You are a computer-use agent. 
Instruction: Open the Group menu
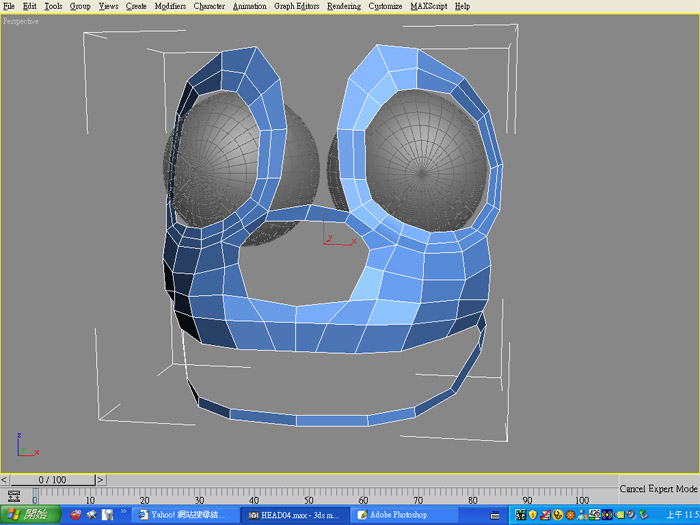click(x=80, y=6)
